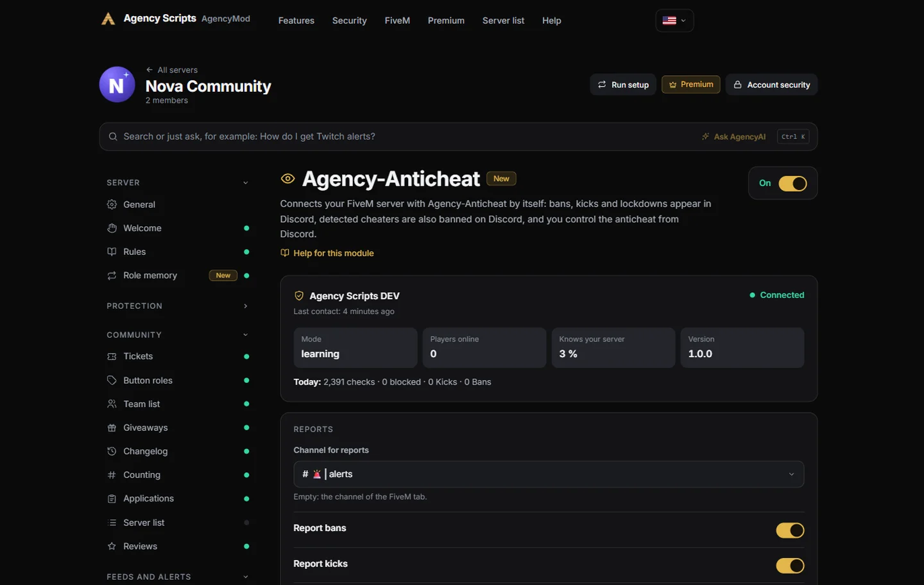Open the General settings gear icon
This screenshot has height=585, width=924.
coord(112,204)
